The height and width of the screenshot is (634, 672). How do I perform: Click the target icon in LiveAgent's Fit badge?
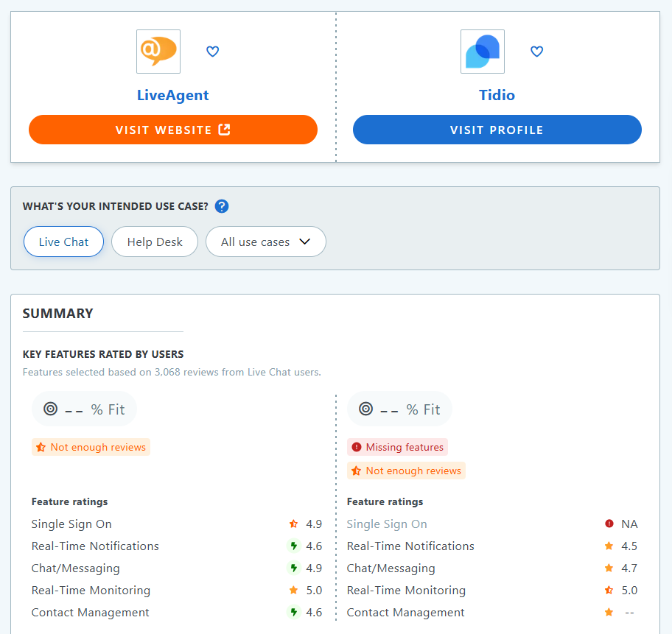tap(50, 408)
